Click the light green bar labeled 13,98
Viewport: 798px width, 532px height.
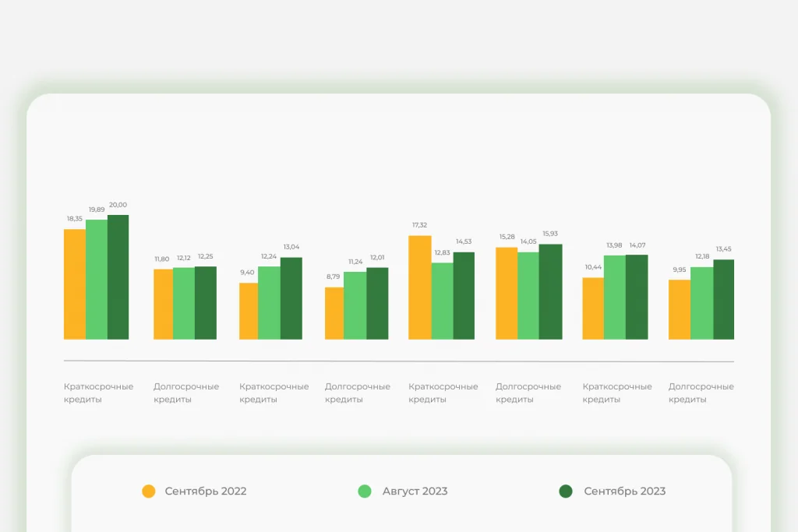click(615, 298)
